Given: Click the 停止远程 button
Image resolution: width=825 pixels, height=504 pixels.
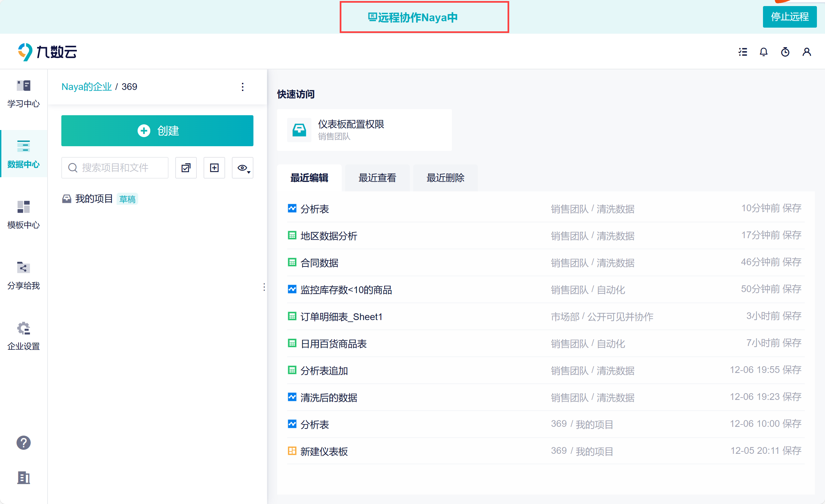Looking at the screenshot, I should click(x=789, y=17).
